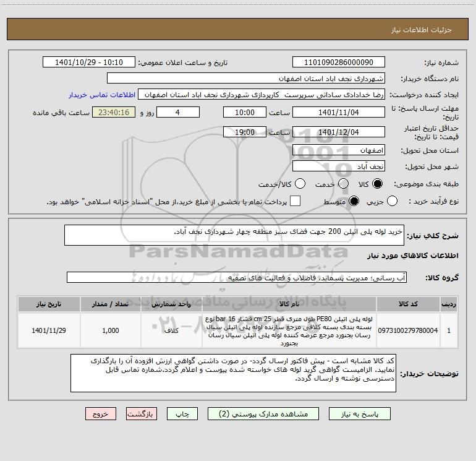Screen dimensions: 476x461
Task: Click the نام کالا column header
Action: pyautogui.click(x=289, y=304)
